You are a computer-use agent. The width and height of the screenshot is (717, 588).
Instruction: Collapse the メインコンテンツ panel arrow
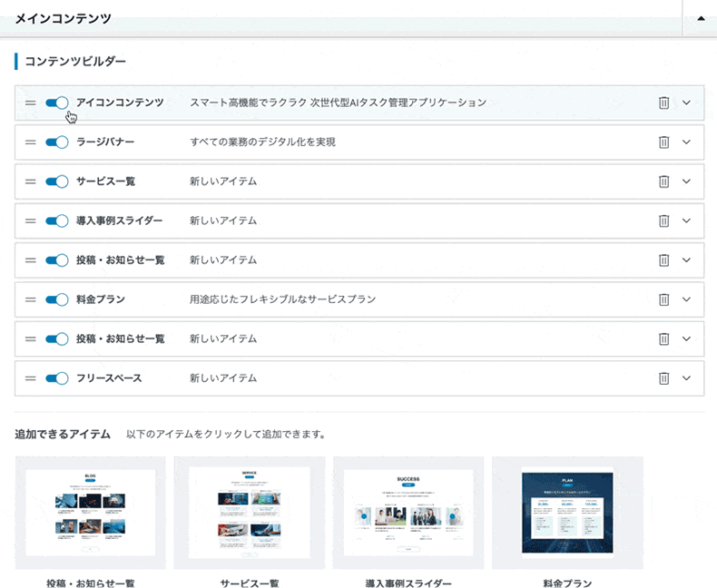click(699, 17)
